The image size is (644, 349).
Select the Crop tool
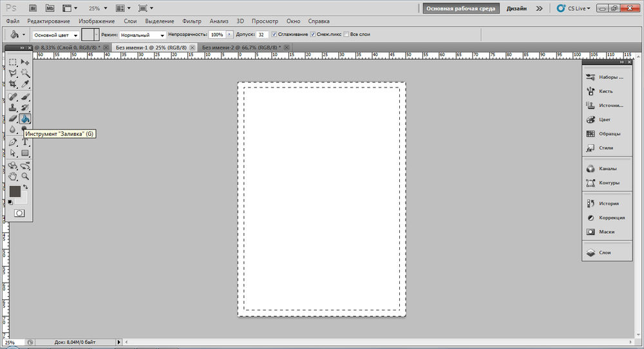pos(13,84)
